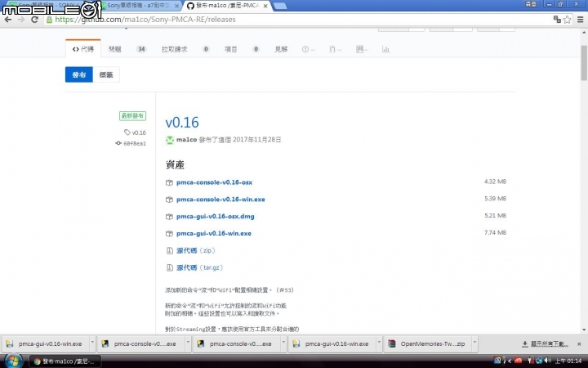Image resolution: width=588 pixels, height=368 pixels.
Task: Expand options arrow for OpenMemories-Tw zip download
Action: 474,343
